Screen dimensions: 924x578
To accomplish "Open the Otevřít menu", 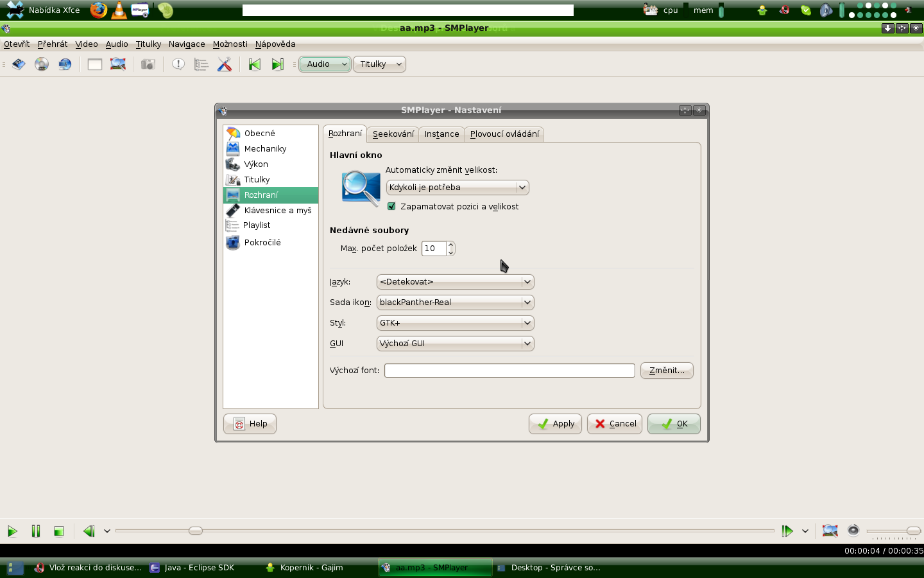I will pos(17,44).
